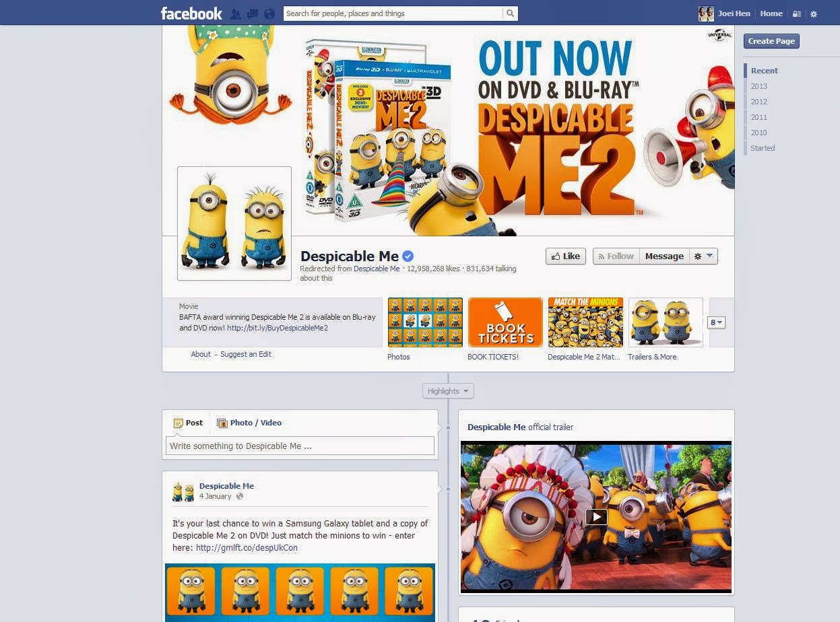This screenshot has height=622, width=840.
Task: Click the 12,958,268 likes text
Action: 433,269
